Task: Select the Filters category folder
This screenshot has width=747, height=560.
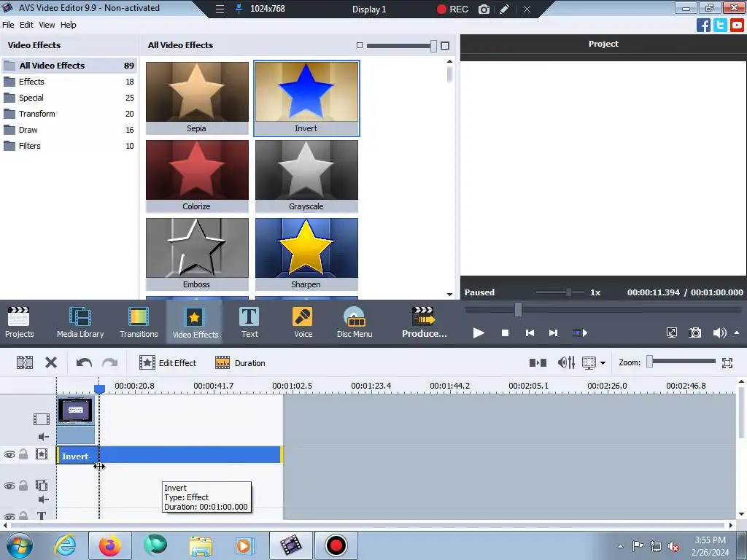Action: (69, 146)
